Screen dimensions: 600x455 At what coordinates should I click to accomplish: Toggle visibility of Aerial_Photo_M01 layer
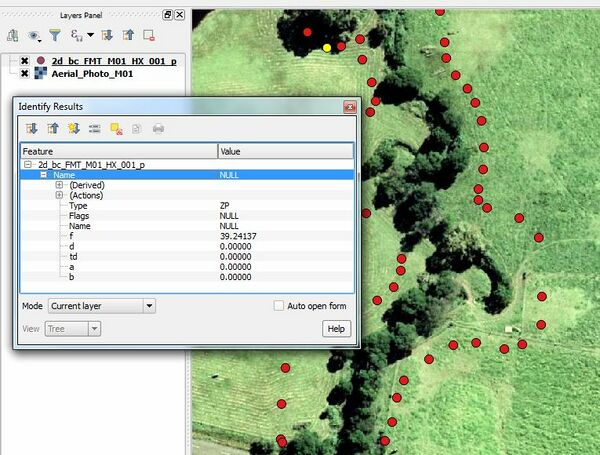[x=25, y=74]
